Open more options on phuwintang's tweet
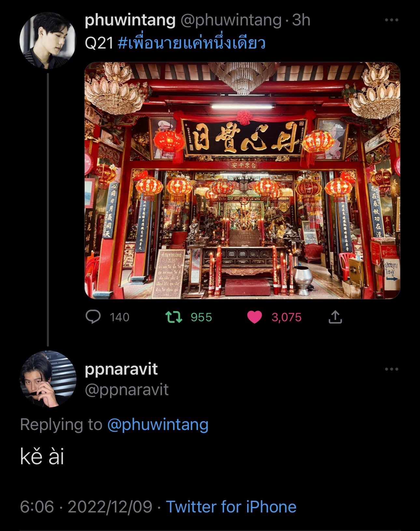Image resolution: width=420 pixels, height=531 pixels. pos(391,20)
